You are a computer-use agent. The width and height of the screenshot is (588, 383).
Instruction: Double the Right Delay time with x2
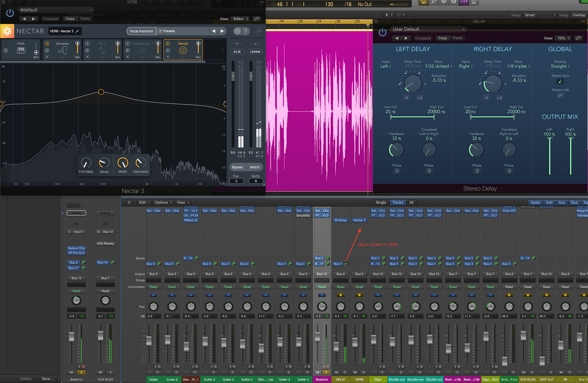point(499,98)
